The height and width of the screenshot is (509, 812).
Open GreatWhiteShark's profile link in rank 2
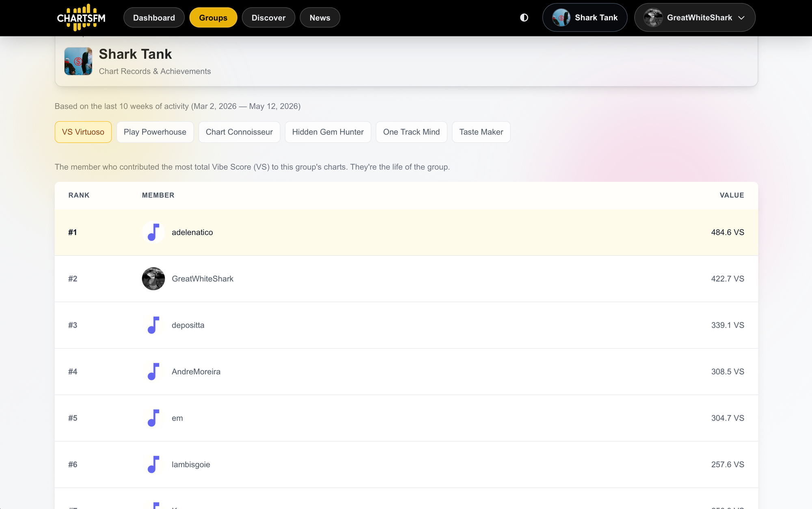click(203, 279)
